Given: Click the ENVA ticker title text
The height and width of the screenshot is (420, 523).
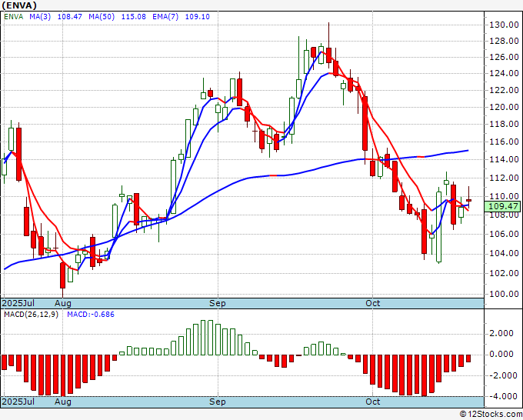Looking at the screenshot, I should click(x=19, y=5).
